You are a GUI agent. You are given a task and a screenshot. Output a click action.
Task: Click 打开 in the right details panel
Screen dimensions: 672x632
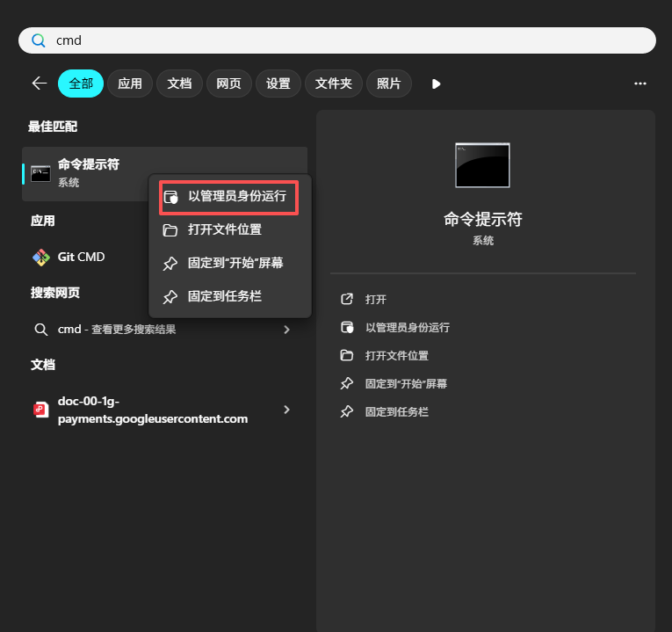click(375, 300)
